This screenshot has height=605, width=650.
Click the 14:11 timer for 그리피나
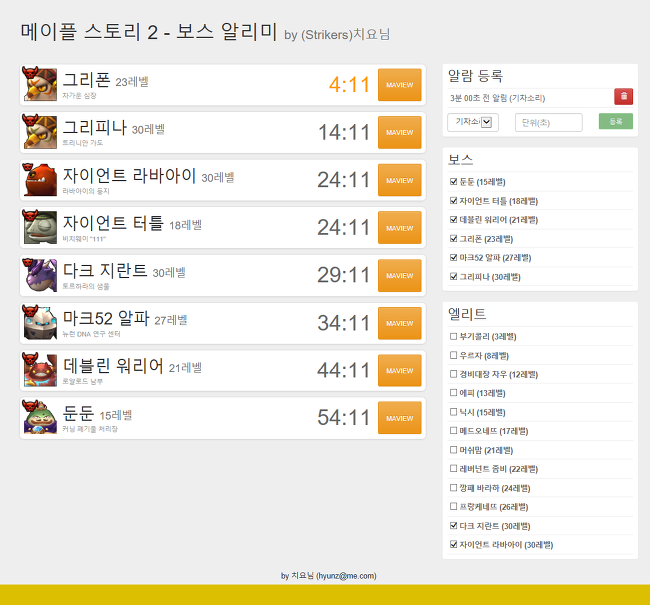click(x=344, y=133)
